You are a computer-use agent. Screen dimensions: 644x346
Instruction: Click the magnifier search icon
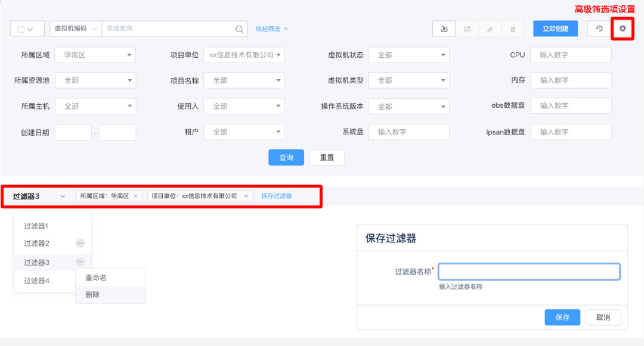point(239,29)
